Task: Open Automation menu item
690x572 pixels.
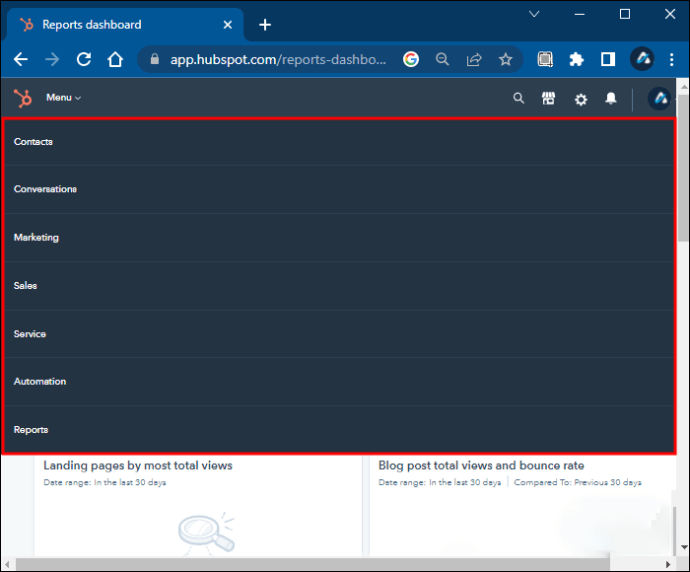Action: [339, 381]
